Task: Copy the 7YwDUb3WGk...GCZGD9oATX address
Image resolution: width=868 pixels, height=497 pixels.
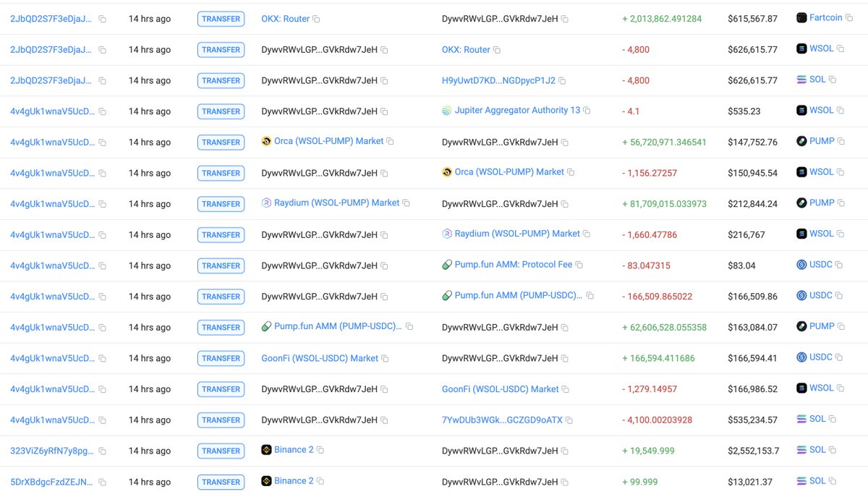Action: click(x=569, y=420)
